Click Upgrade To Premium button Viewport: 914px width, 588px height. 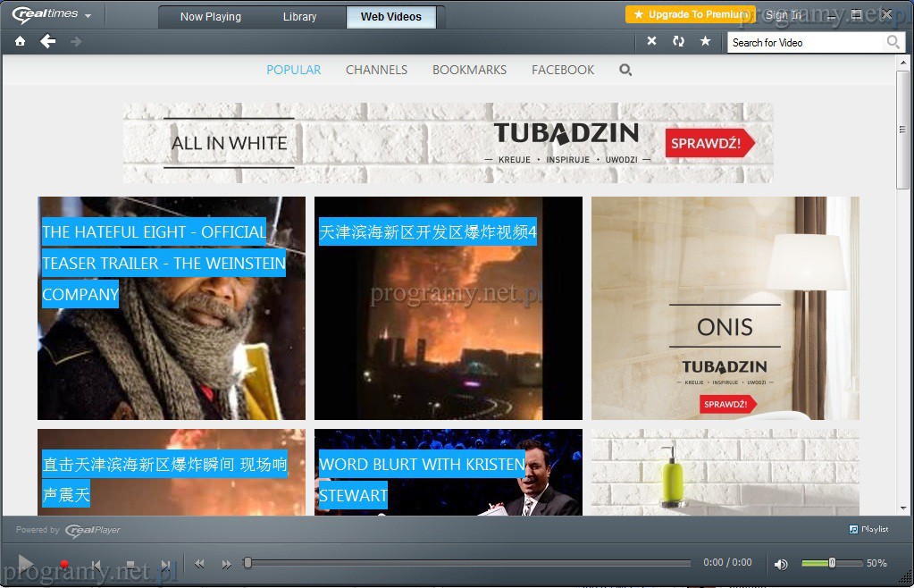tap(690, 14)
